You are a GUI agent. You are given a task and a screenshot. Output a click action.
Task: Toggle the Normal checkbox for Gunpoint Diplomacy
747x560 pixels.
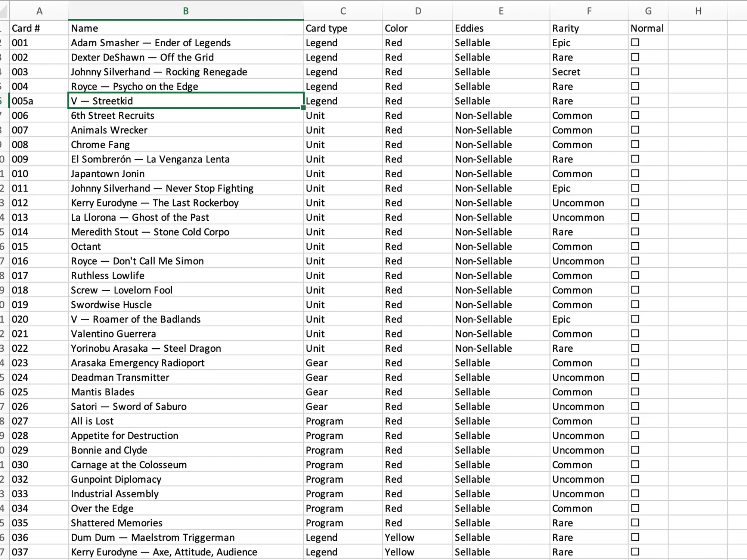tap(635, 479)
